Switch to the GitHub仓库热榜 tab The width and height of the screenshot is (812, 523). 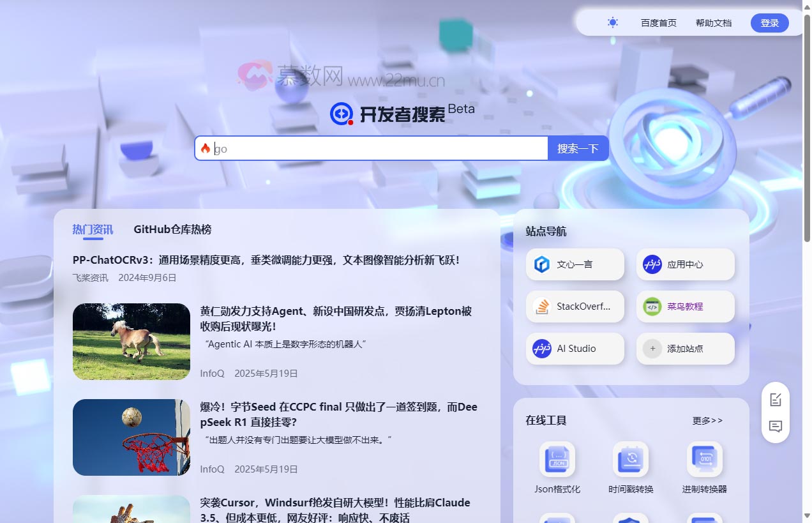tap(172, 229)
